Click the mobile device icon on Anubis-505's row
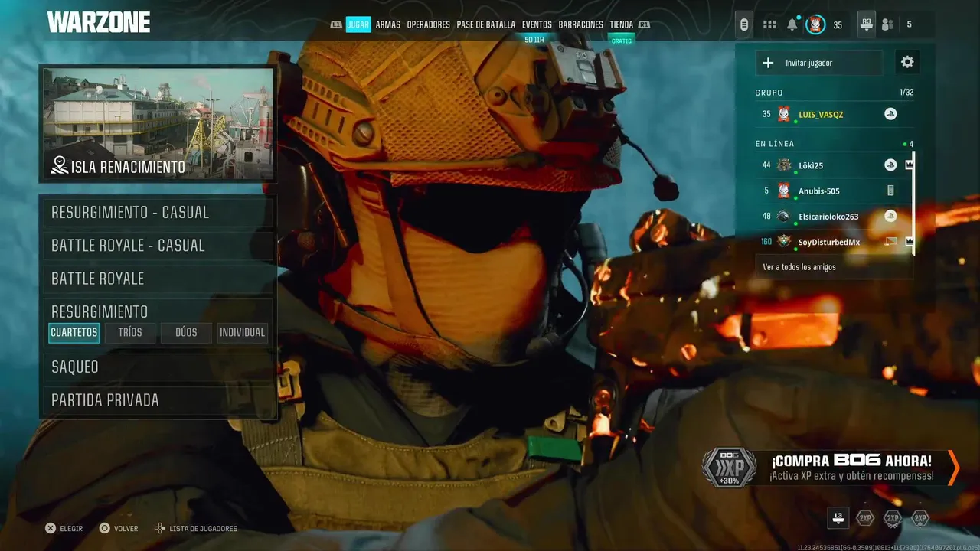This screenshot has width=980, height=551. [x=890, y=191]
